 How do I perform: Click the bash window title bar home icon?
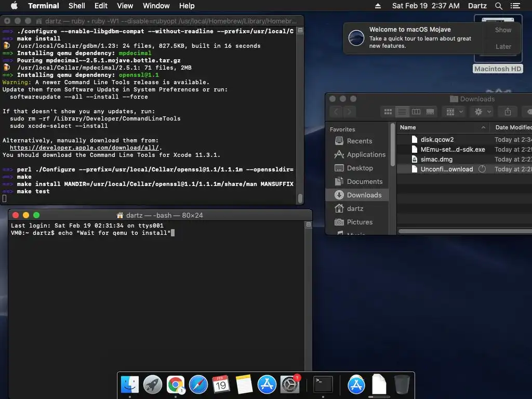pos(119,215)
